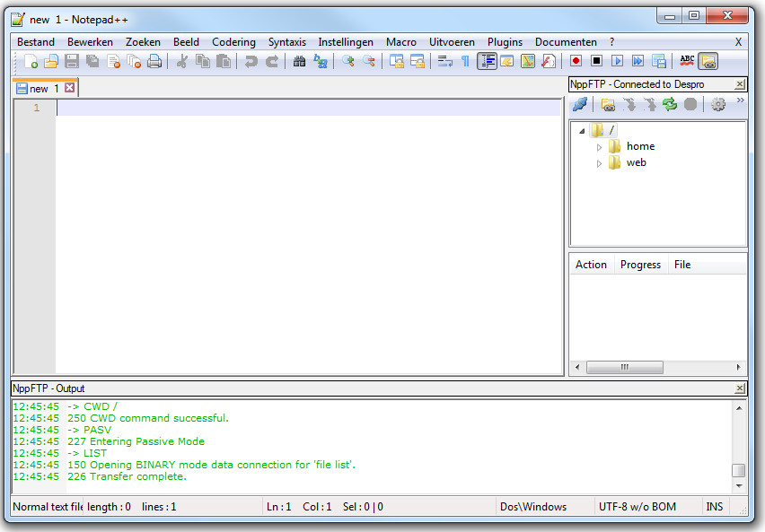Click the Close document toolbar icon
This screenshot has width=765, height=532.
click(113, 61)
